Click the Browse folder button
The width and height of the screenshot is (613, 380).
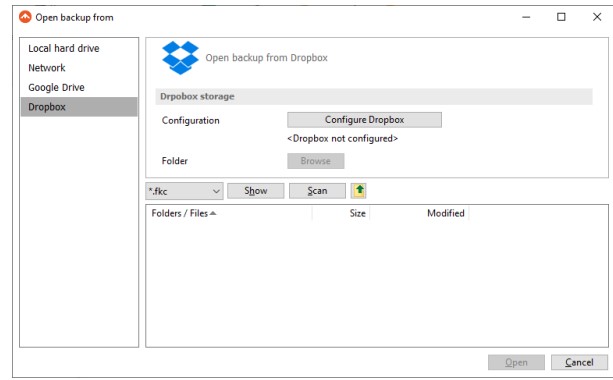[x=315, y=161]
